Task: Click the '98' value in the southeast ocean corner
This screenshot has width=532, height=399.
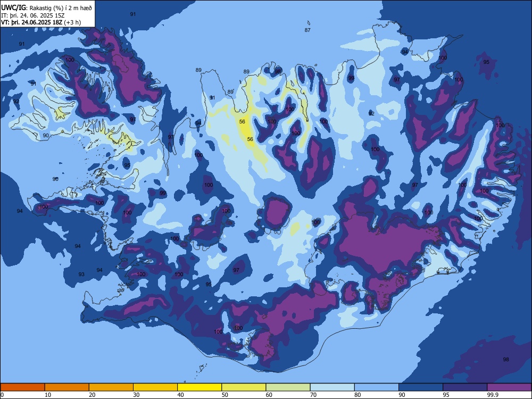Action: pos(506,359)
